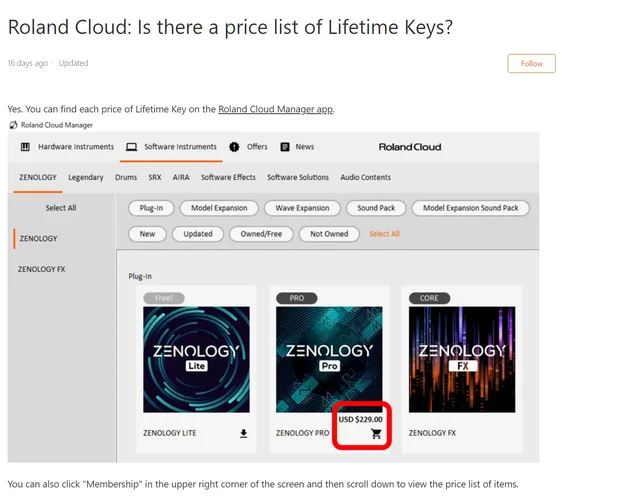Click the Offers badge icon
This screenshot has width=638, height=500.
234,147
